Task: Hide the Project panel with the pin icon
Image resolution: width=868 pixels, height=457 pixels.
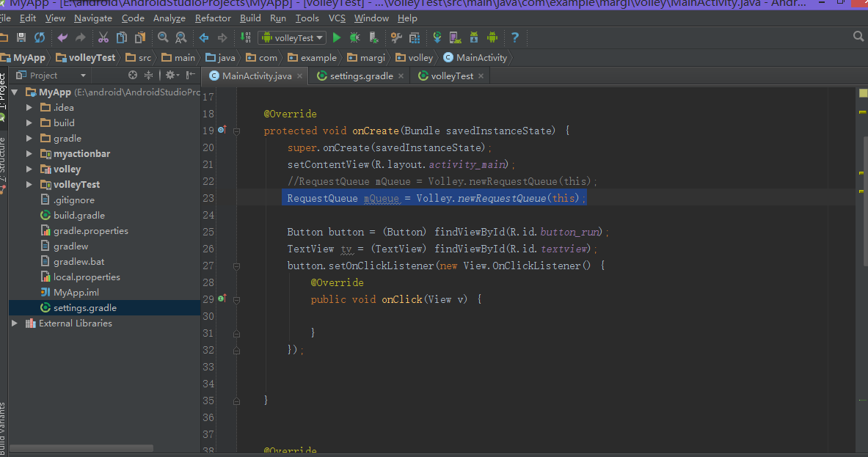Action: (x=191, y=76)
